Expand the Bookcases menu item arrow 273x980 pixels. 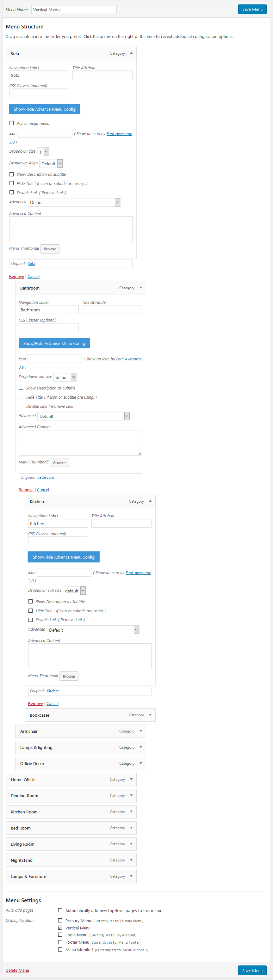click(150, 715)
